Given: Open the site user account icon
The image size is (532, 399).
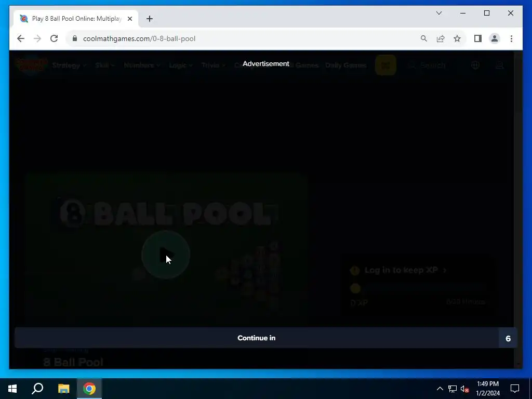Looking at the screenshot, I should tap(499, 65).
